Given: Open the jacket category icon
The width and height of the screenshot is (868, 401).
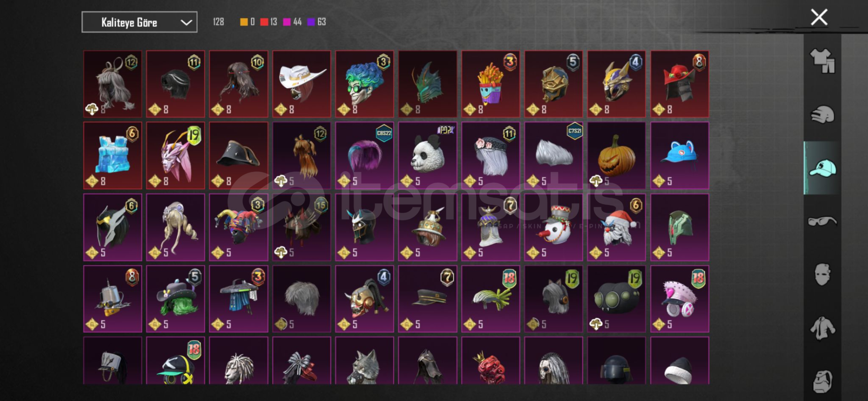Looking at the screenshot, I should [822, 328].
